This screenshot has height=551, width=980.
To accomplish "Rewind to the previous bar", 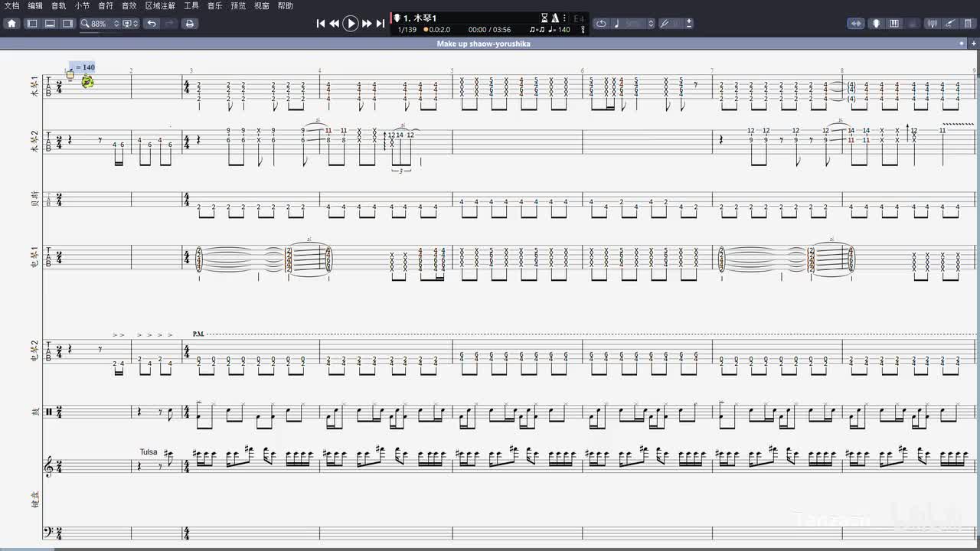I will (x=335, y=24).
